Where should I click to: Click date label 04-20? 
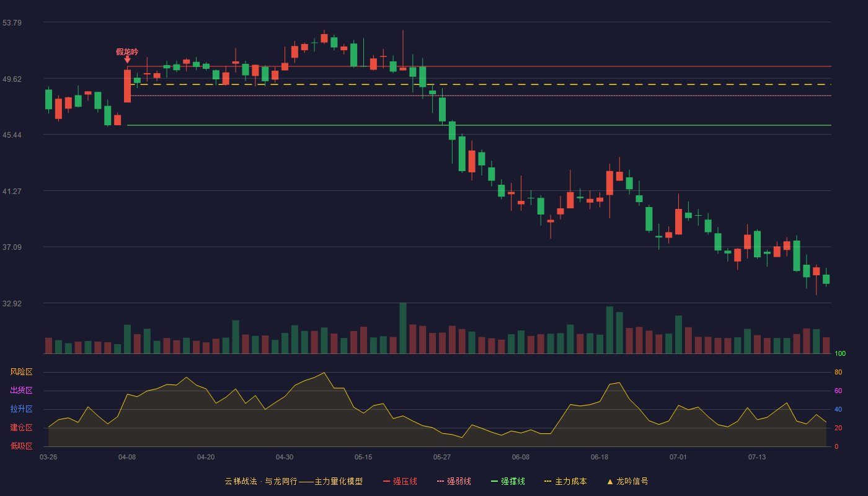[x=206, y=457]
